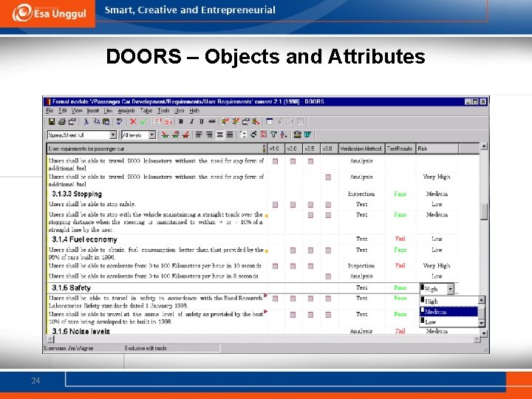Click the v1.0 column header
Image resolution: width=532 pixels, height=399 pixels.
coord(275,149)
